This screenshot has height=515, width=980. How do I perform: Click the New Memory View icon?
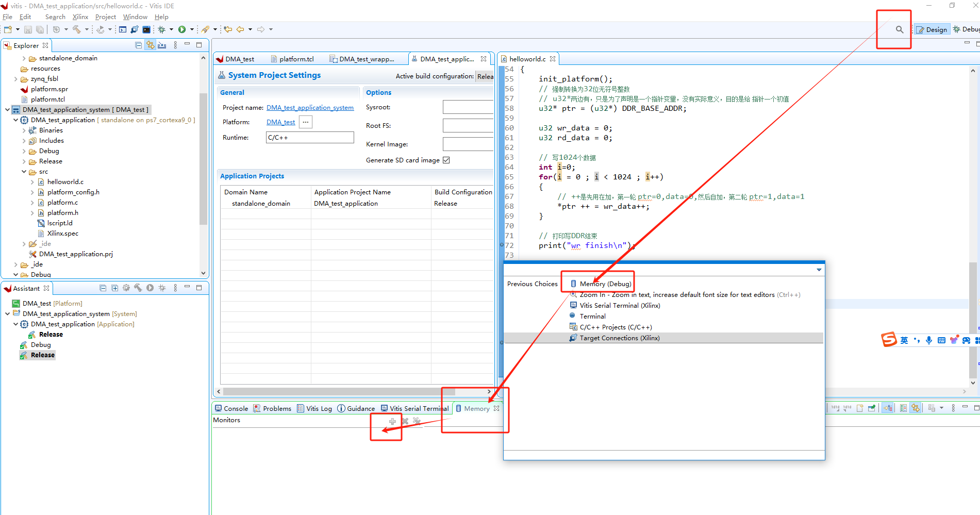coord(860,408)
